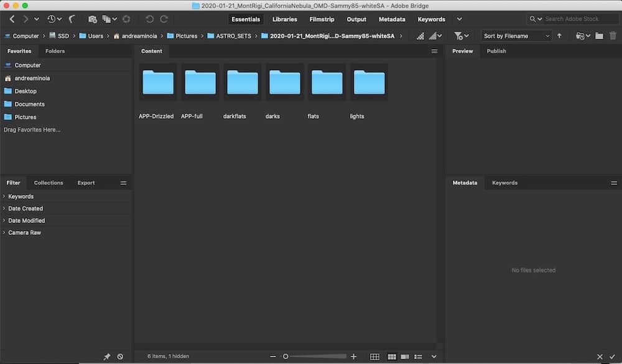Click SSD in the path bar

click(59, 36)
